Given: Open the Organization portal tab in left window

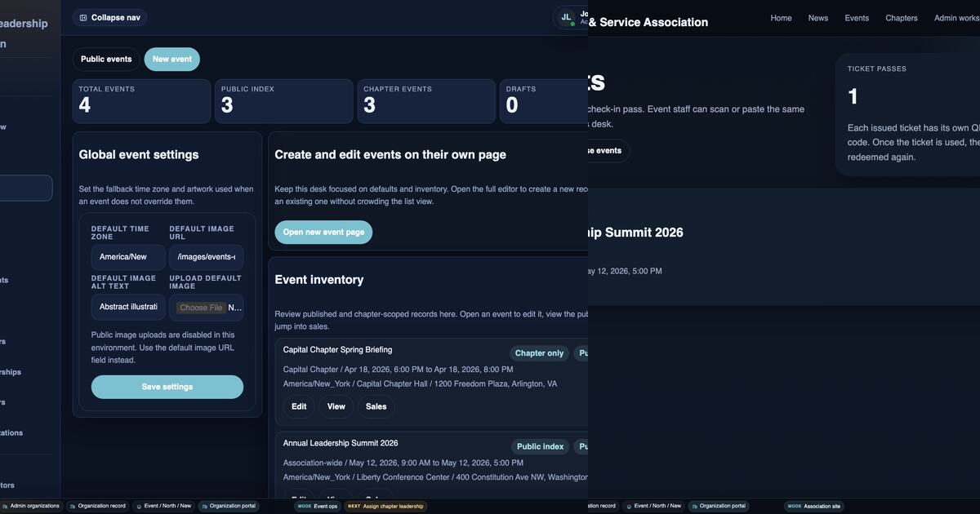Looking at the screenshot, I should point(228,506).
